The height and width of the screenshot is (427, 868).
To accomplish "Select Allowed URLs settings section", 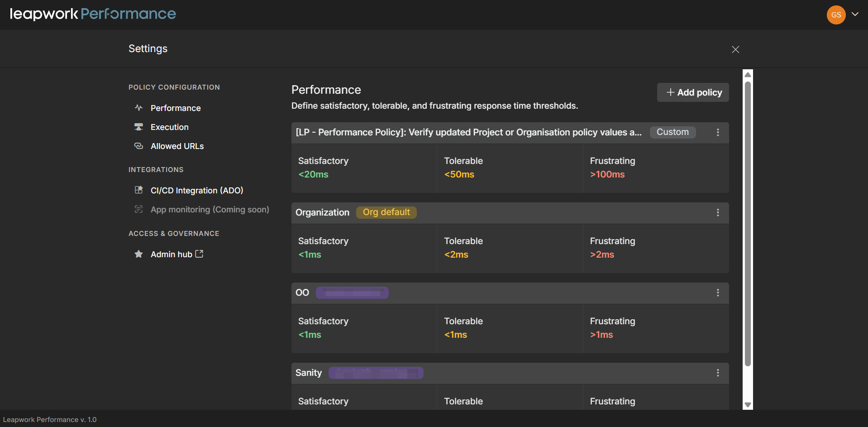I will 177,146.
